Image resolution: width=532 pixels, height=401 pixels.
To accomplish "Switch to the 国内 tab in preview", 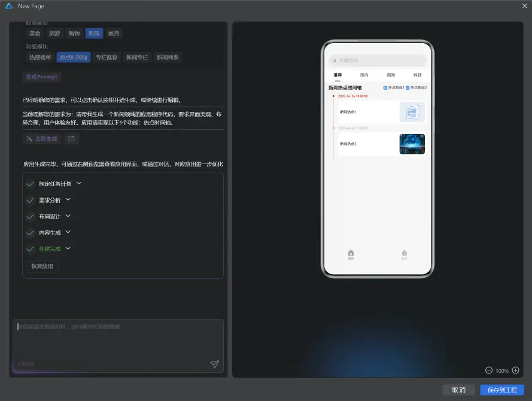I will 364,75.
